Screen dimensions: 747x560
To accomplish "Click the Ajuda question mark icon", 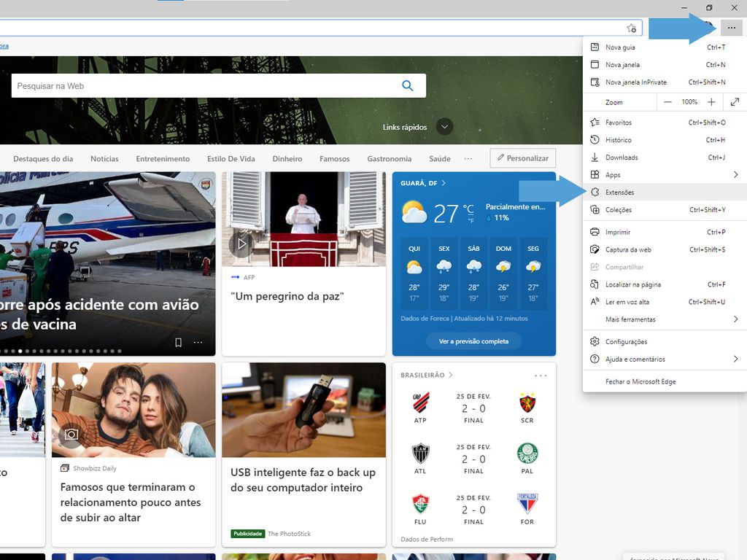I will pos(595,359).
